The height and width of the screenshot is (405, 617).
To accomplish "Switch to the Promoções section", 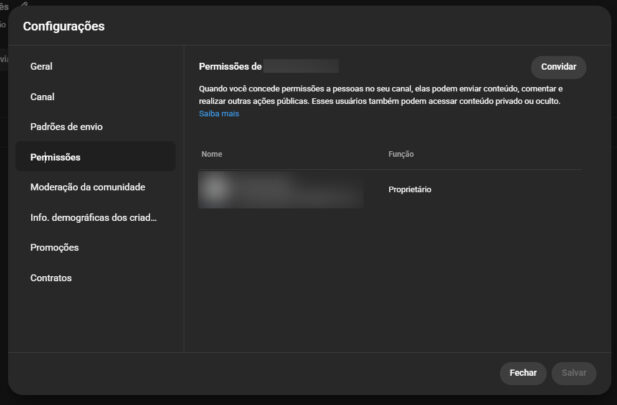I will (x=55, y=247).
